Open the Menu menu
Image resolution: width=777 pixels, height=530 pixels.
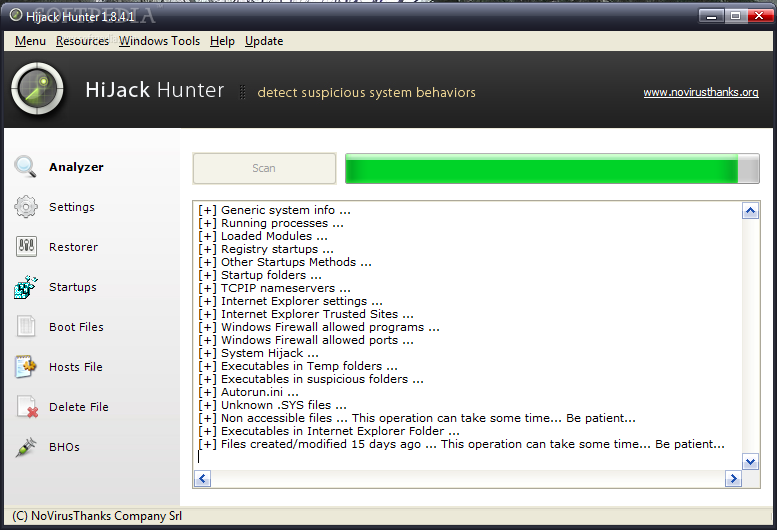pyautogui.click(x=30, y=41)
